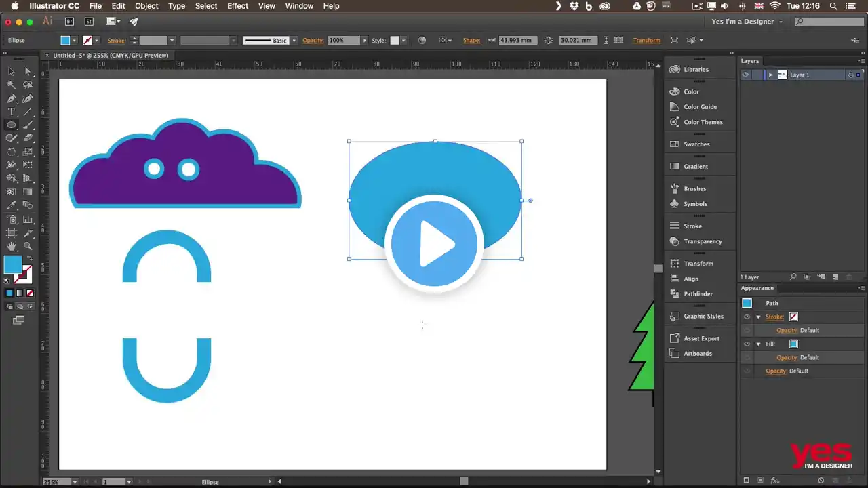
Task: Select the Selection tool arrow
Action: [x=12, y=71]
